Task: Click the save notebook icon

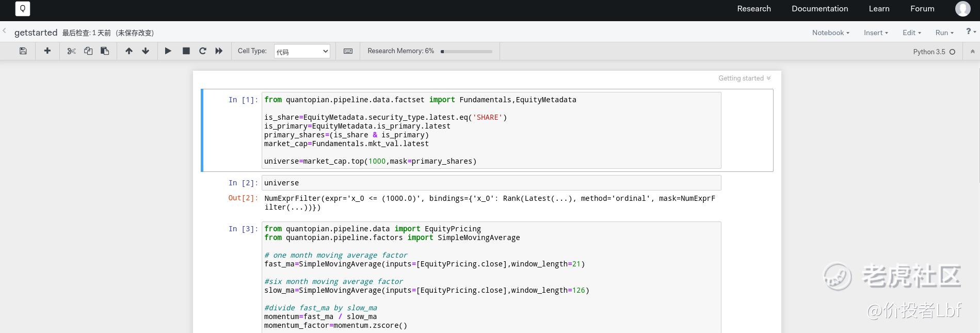Action: click(23, 51)
